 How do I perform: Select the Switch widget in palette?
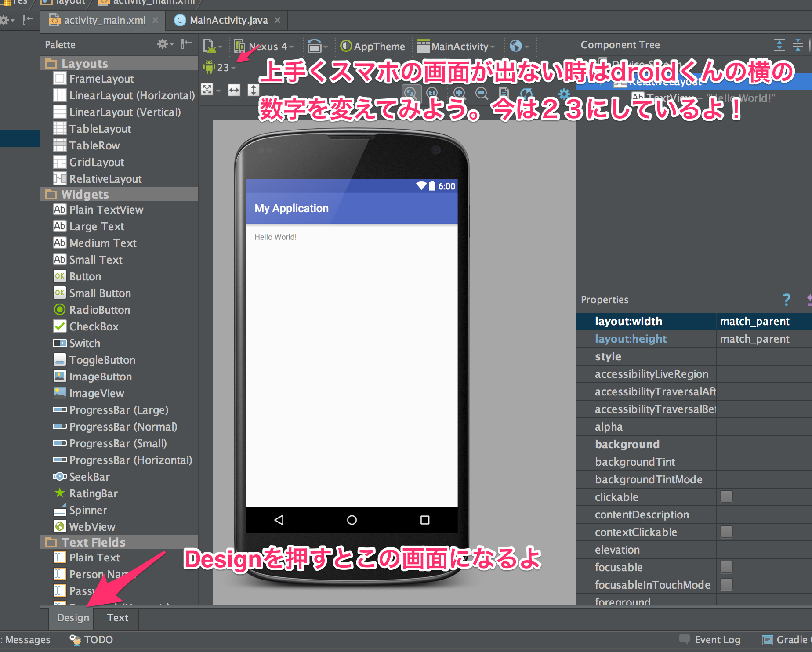[77, 343]
